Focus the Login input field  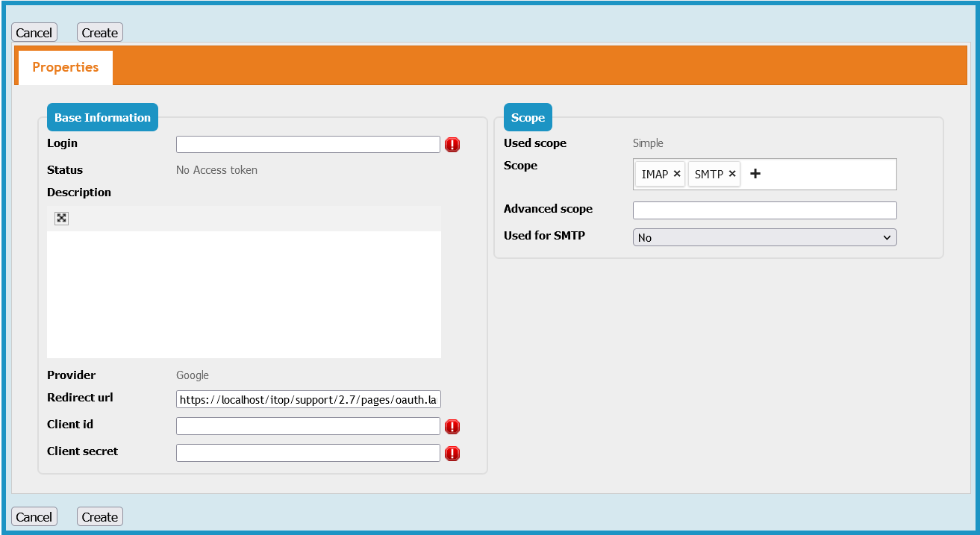[308, 145]
